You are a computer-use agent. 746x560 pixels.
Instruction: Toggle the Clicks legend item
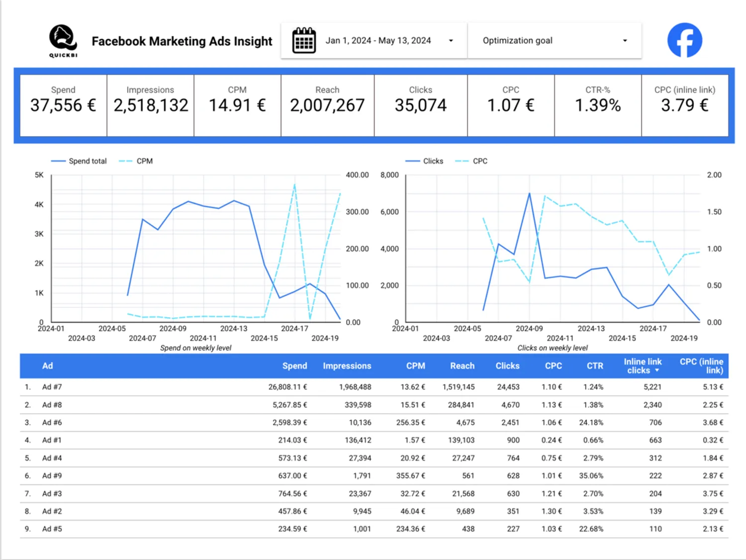424,161
